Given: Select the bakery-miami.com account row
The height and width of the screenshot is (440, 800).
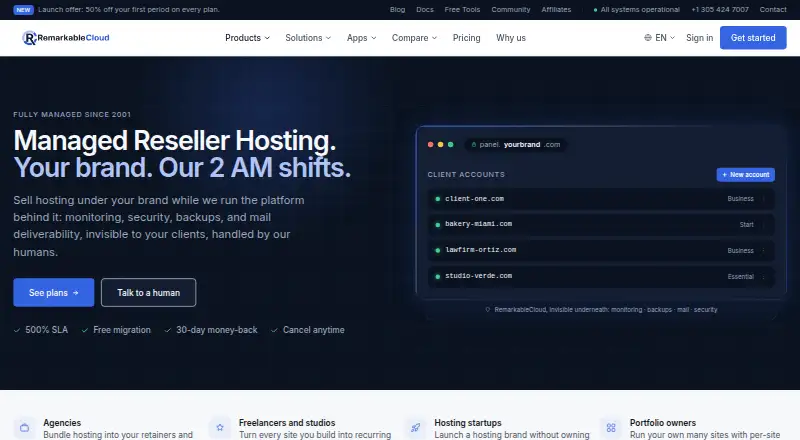Looking at the screenshot, I should 601,225.
